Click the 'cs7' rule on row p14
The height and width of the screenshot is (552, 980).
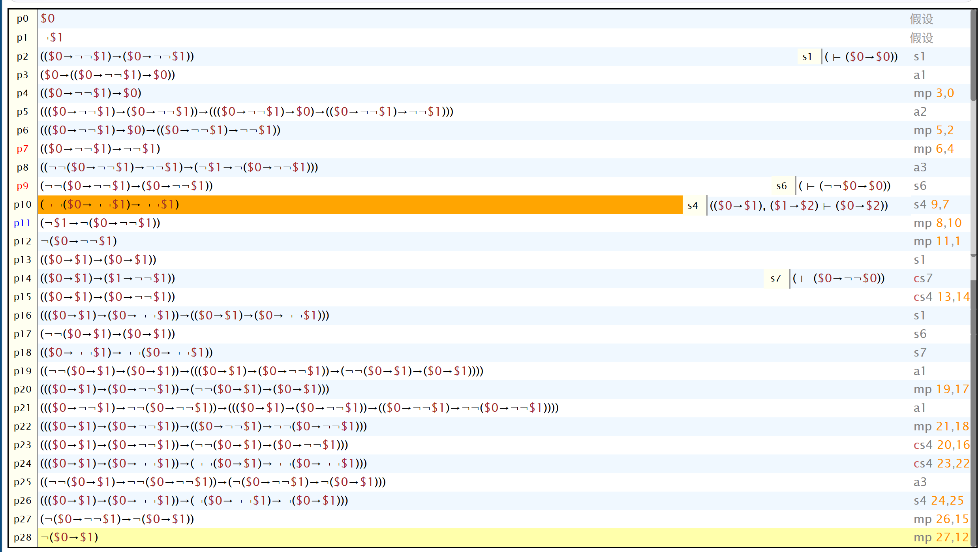click(x=923, y=278)
